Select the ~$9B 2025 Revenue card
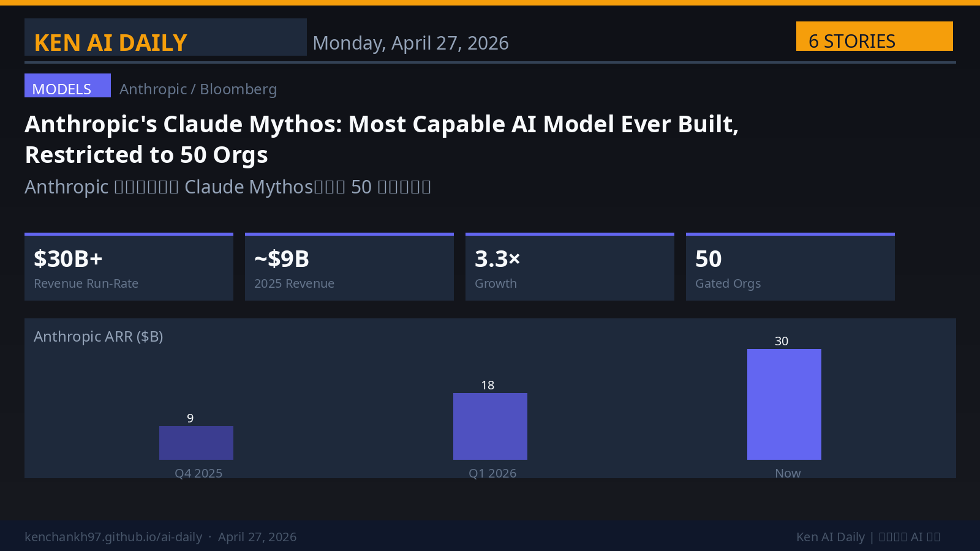 tap(349, 268)
